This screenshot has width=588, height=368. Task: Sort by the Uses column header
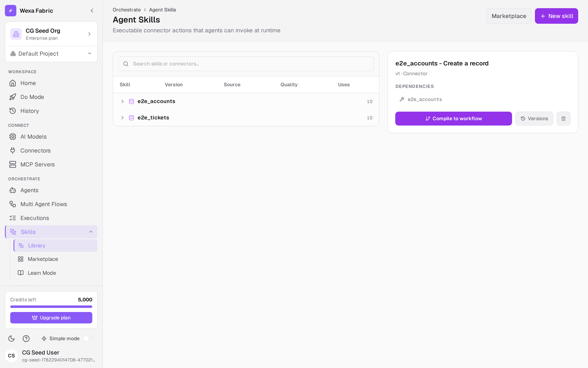click(344, 85)
